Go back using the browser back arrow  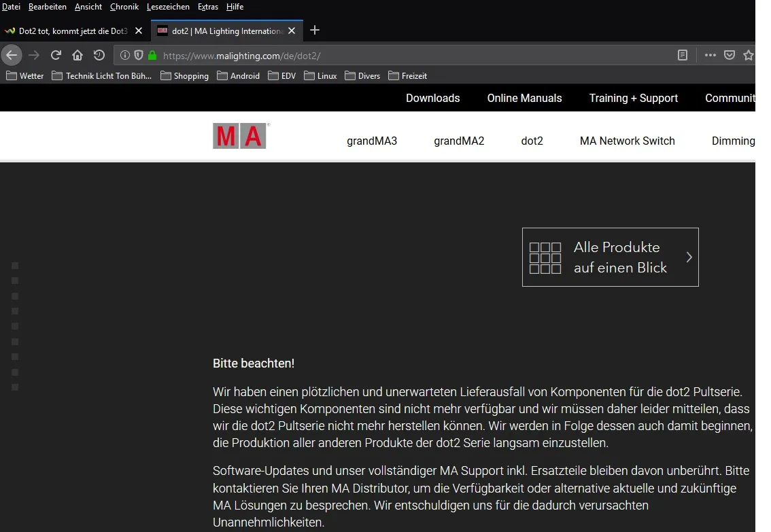click(x=12, y=55)
